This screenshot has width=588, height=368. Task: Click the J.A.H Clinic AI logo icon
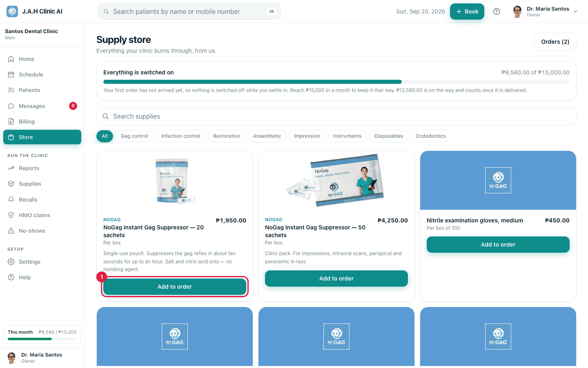pyautogui.click(x=12, y=11)
